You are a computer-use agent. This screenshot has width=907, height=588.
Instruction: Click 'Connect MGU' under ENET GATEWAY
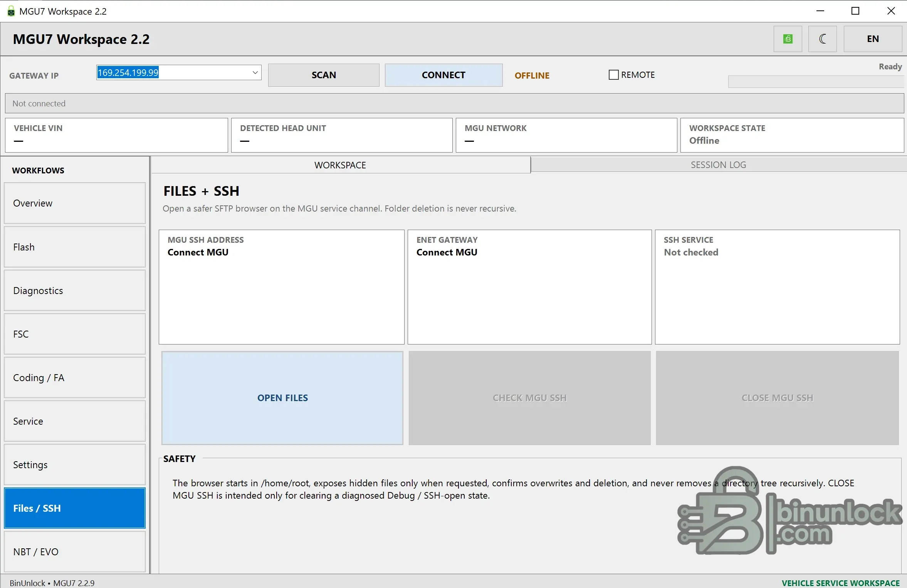447,252
